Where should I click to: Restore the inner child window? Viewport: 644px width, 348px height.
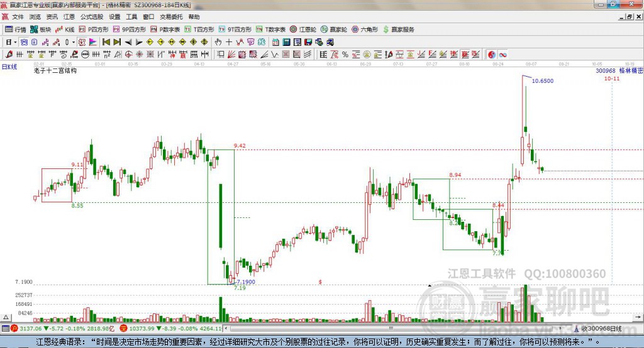pyautogui.click(x=629, y=17)
